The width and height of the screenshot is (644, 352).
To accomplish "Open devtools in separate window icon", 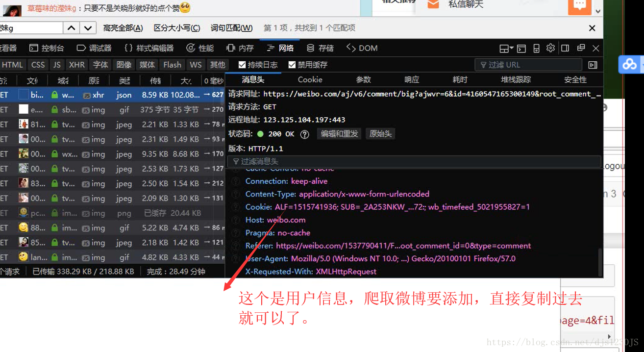I will coord(581,48).
